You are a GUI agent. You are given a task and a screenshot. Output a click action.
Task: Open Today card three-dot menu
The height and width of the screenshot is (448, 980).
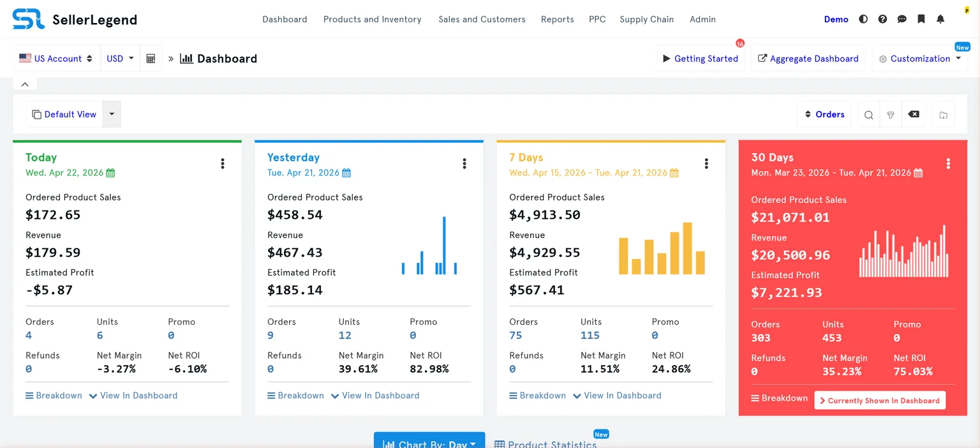(222, 164)
